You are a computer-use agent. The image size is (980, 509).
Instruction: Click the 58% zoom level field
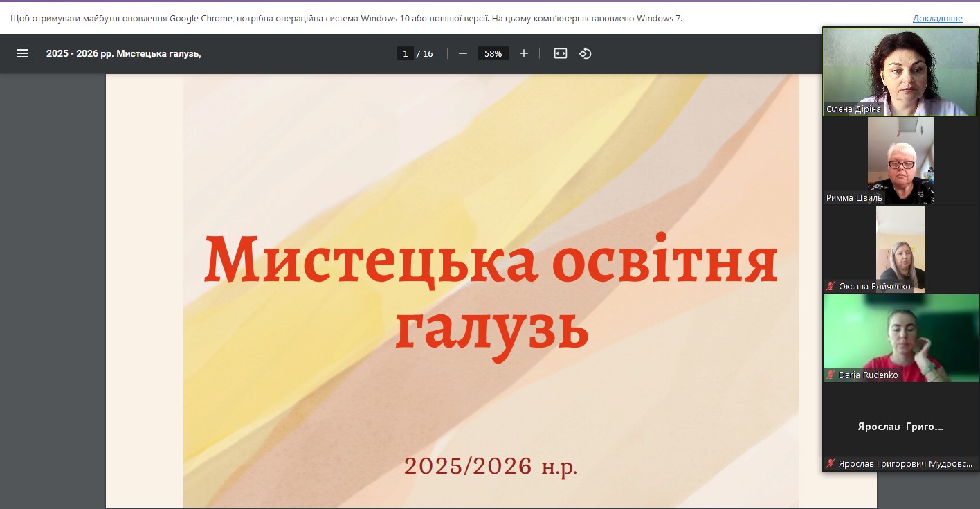[493, 53]
